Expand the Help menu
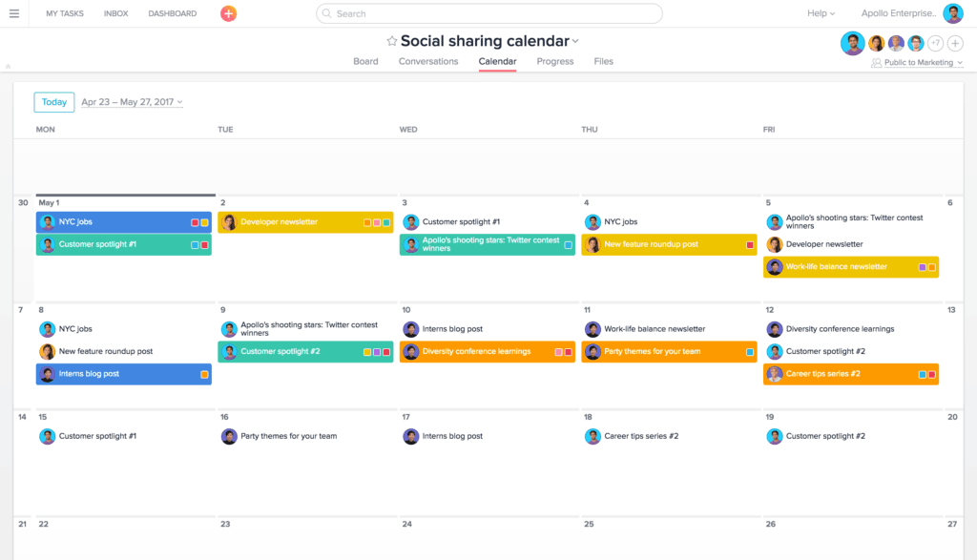Image resolution: width=977 pixels, height=560 pixels. click(x=821, y=13)
